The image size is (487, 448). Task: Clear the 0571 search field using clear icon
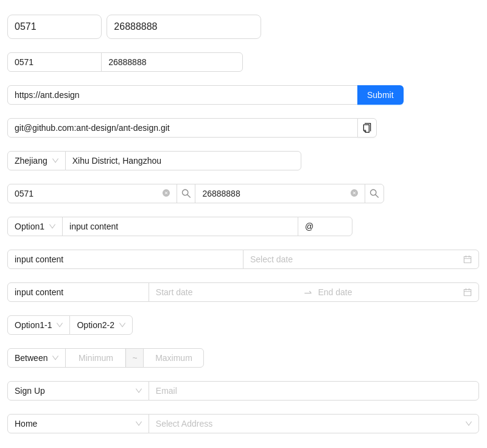point(166,193)
